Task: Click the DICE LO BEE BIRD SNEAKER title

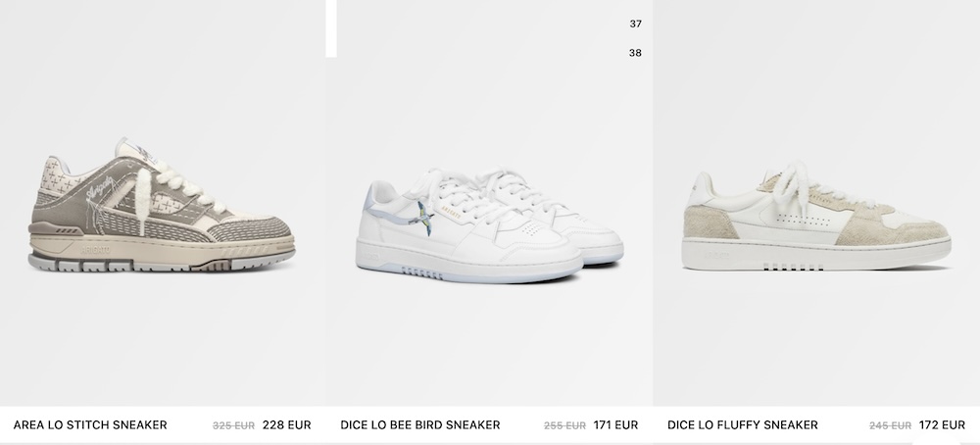Action: 420,425
